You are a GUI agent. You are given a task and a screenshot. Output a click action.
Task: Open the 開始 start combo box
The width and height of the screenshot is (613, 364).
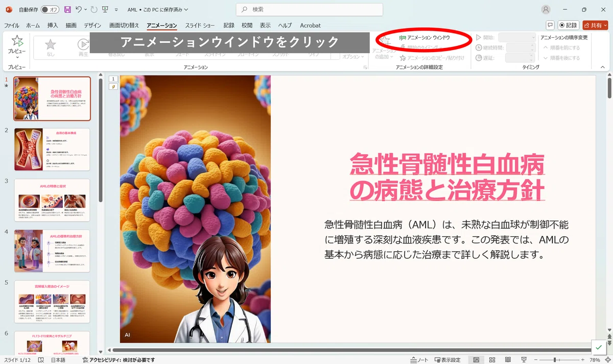(x=517, y=37)
